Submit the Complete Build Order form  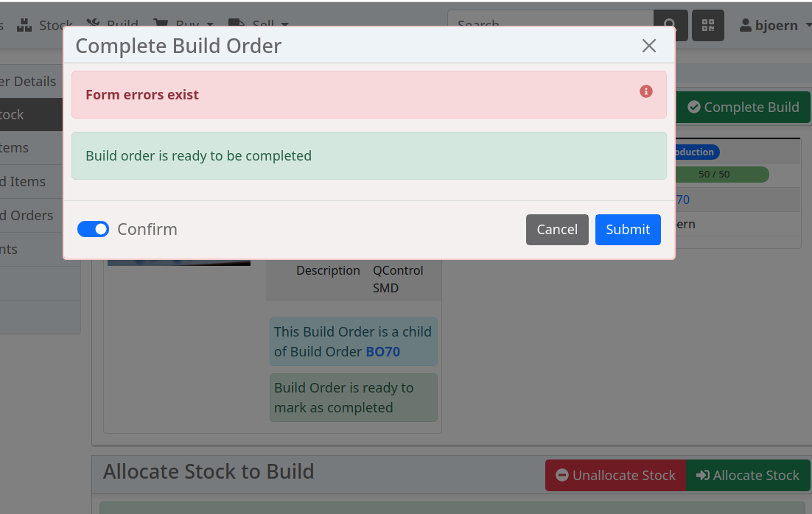pyautogui.click(x=628, y=229)
